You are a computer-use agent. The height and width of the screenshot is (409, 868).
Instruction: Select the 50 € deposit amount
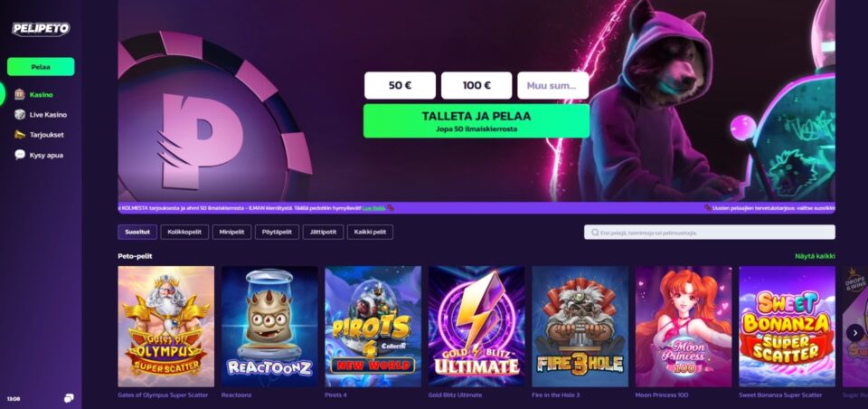(401, 85)
